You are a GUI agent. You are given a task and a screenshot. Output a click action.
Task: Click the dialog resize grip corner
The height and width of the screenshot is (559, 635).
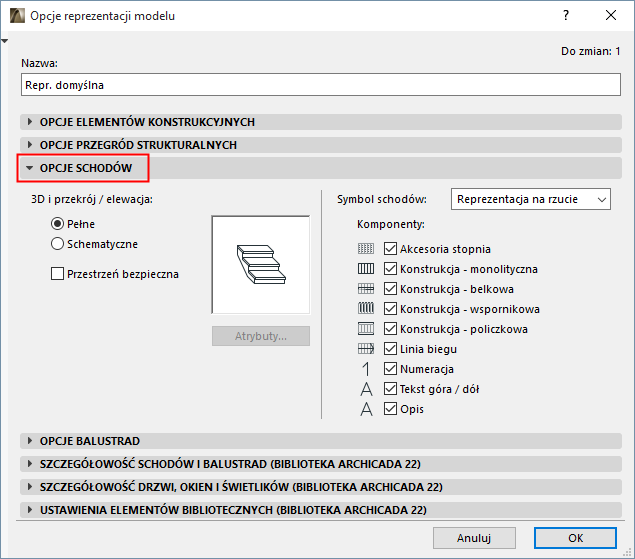[x=627, y=552]
